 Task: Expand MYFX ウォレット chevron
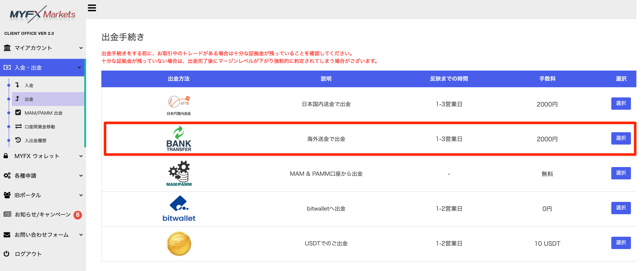click(x=81, y=156)
